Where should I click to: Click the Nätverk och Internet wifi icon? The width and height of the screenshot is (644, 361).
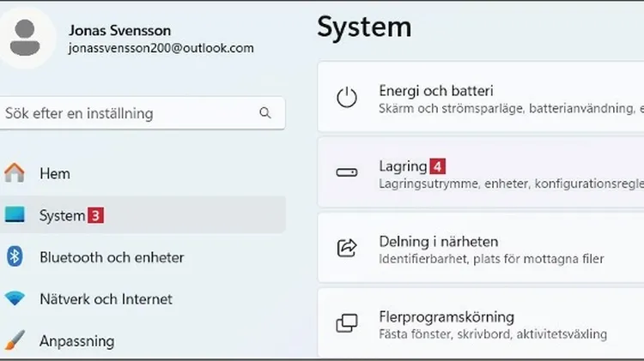click(15, 299)
